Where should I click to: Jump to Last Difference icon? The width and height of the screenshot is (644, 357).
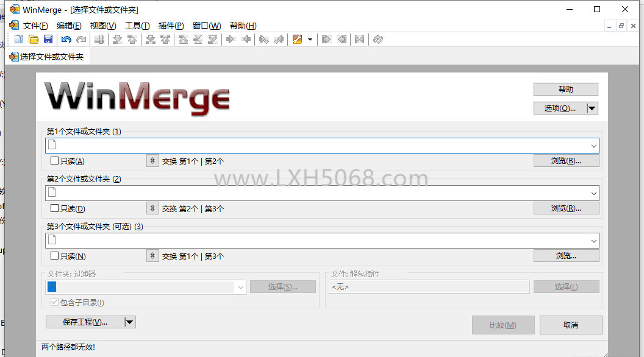(x=213, y=40)
